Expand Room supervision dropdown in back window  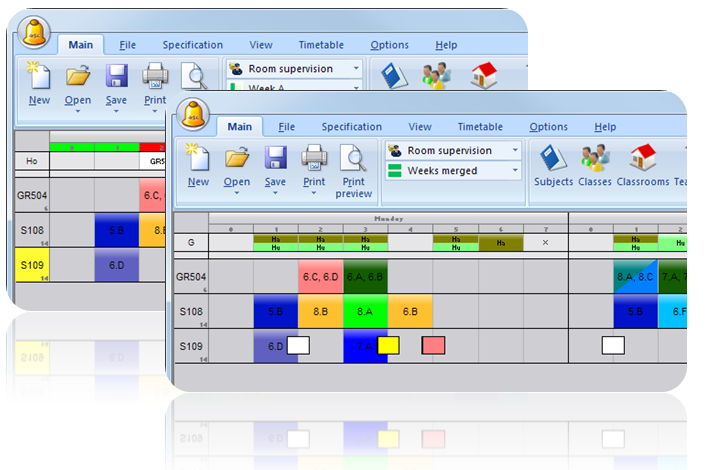click(356, 69)
